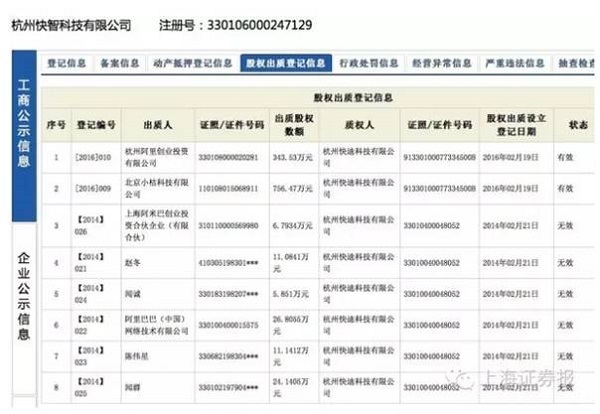Click the masked ID 330682198304***
600x414 pixels.
pyautogui.click(x=228, y=356)
